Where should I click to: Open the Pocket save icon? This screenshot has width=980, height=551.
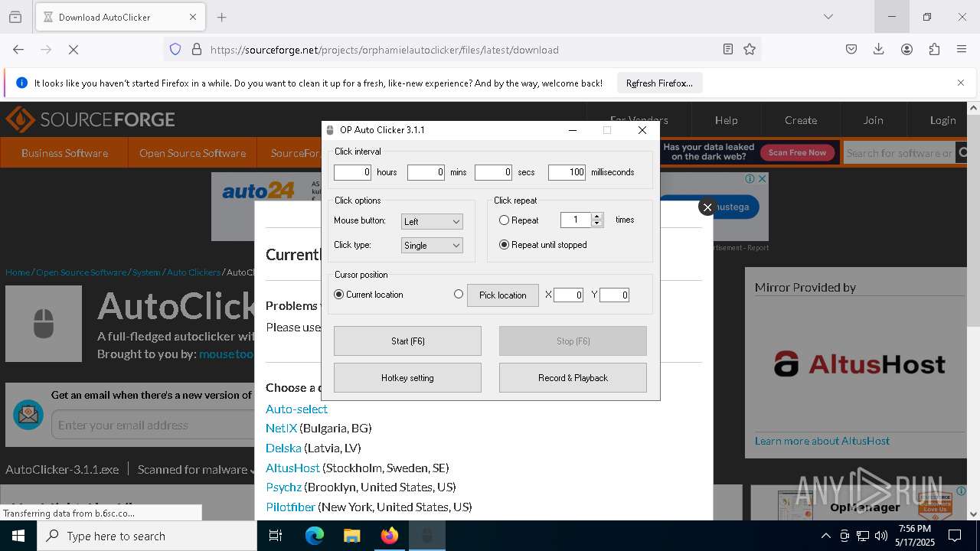851,49
